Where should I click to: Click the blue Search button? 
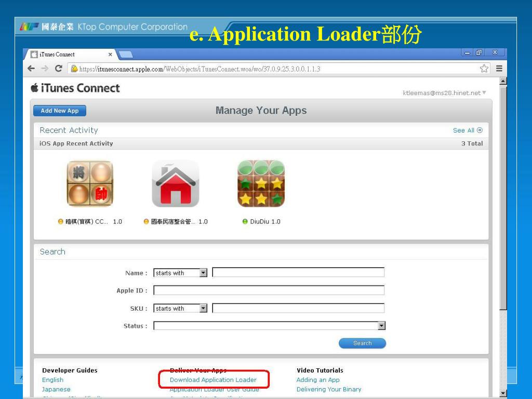coord(362,343)
